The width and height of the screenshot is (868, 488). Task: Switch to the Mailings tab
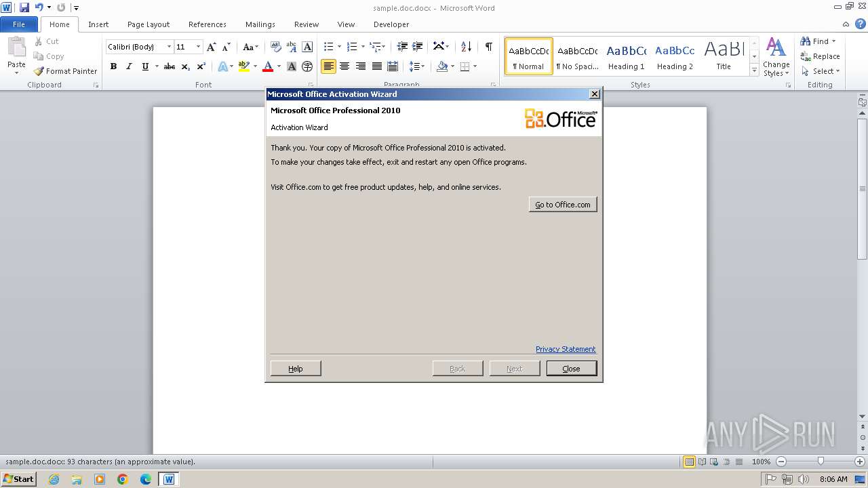(260, 24)
